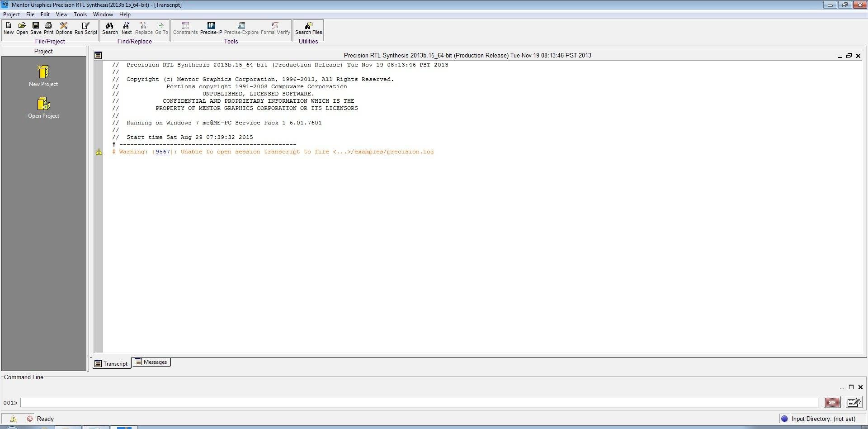Screen dimensions: 868x429
Task: Click the Replace toolbar icon
Action: (144, 28)
